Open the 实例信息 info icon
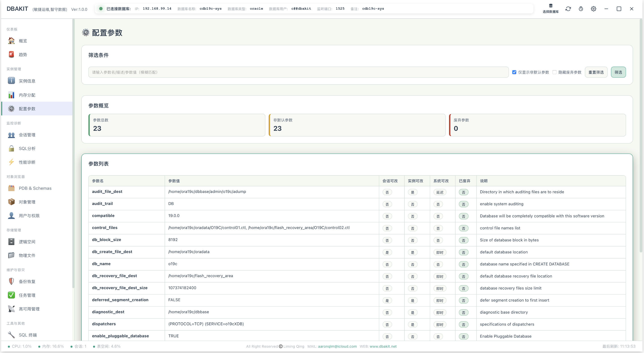This screenshot has height=353, width=644. (x=11, y=81)
